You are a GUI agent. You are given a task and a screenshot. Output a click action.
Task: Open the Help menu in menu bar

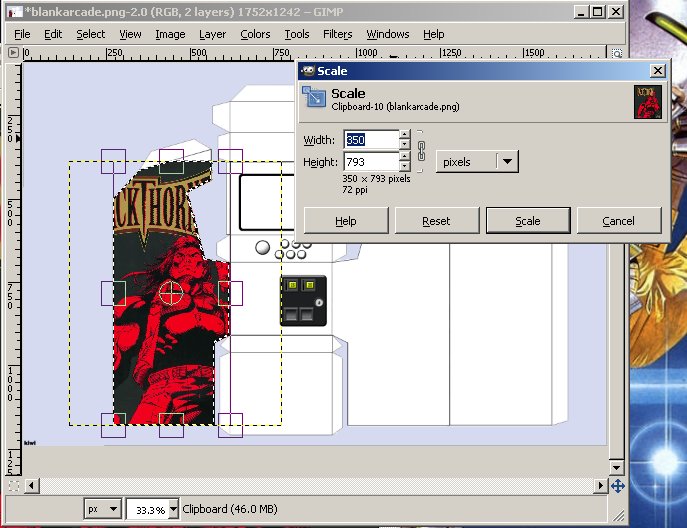[x=433, y=34]
